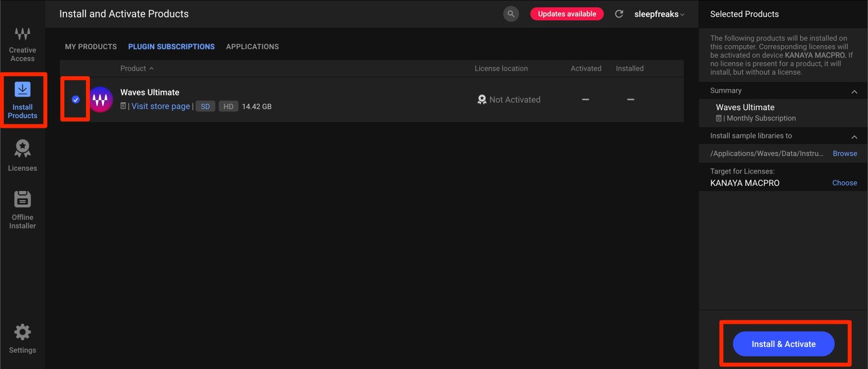Click the Waves Ultimate product logo
Screen dimensions: 868x369
point(101,99)
